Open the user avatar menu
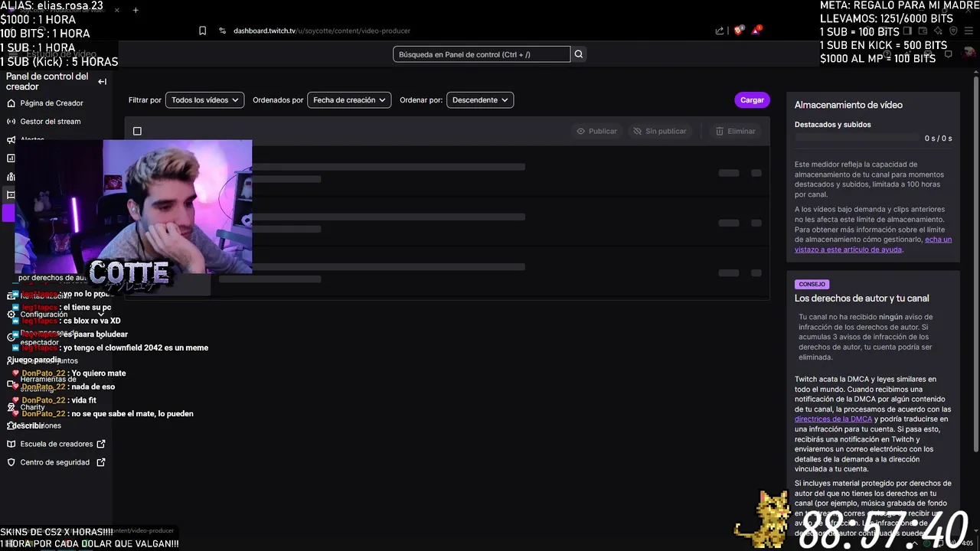The height and width of the screenshot is (551, 980). point(969,54)
